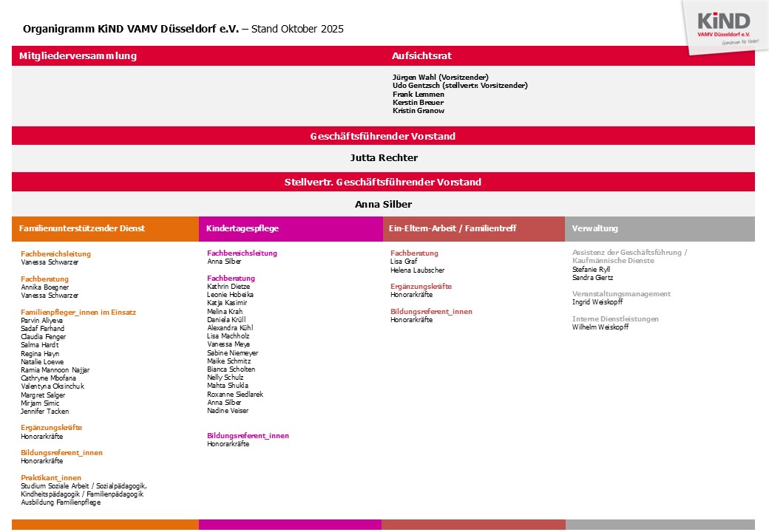Click the Veranstaltungsmanagement heading
769x532 pixels.
point(621,294)
